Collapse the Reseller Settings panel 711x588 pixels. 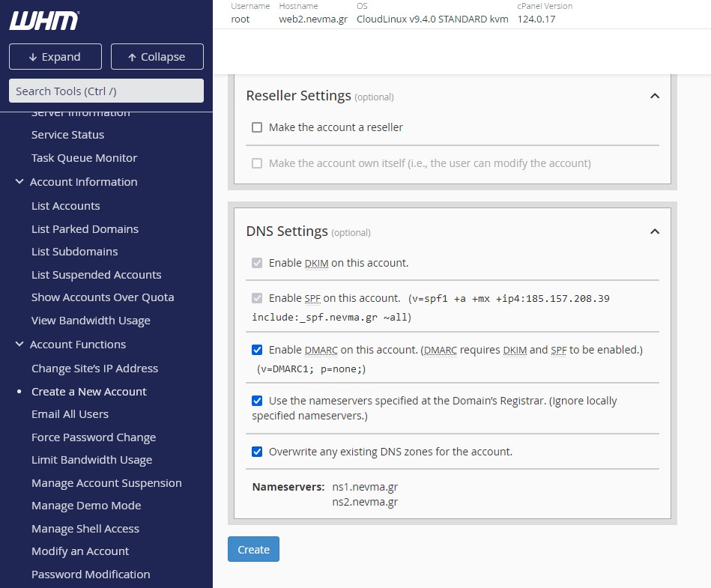654,96
